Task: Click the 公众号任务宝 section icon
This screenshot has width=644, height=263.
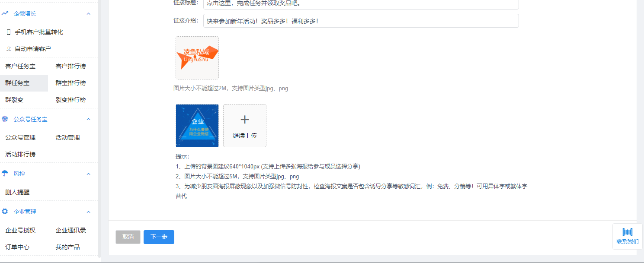Action: click(x=5, y=119)
